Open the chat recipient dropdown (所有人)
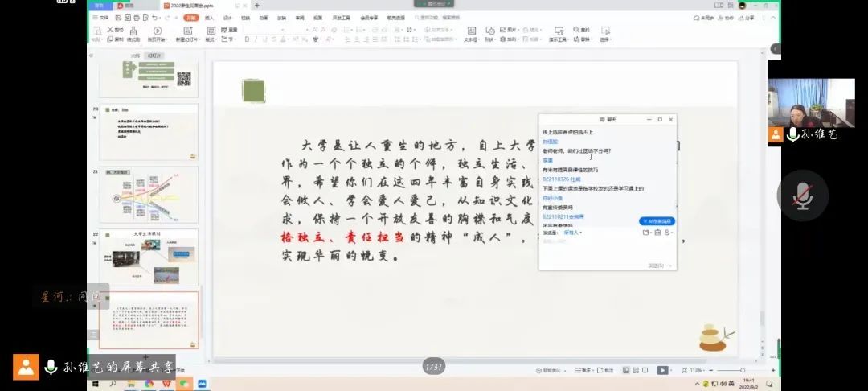868x391 pixels. (572, 233)
